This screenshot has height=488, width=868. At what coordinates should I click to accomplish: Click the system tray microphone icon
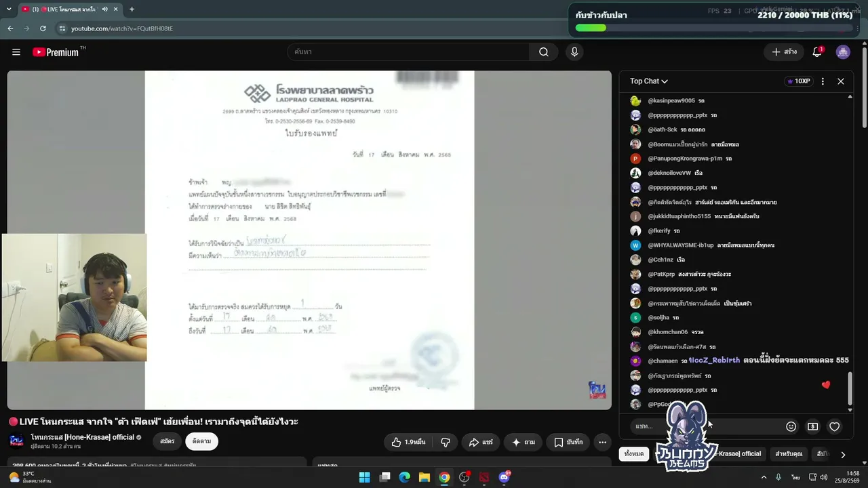click(778, 477)
